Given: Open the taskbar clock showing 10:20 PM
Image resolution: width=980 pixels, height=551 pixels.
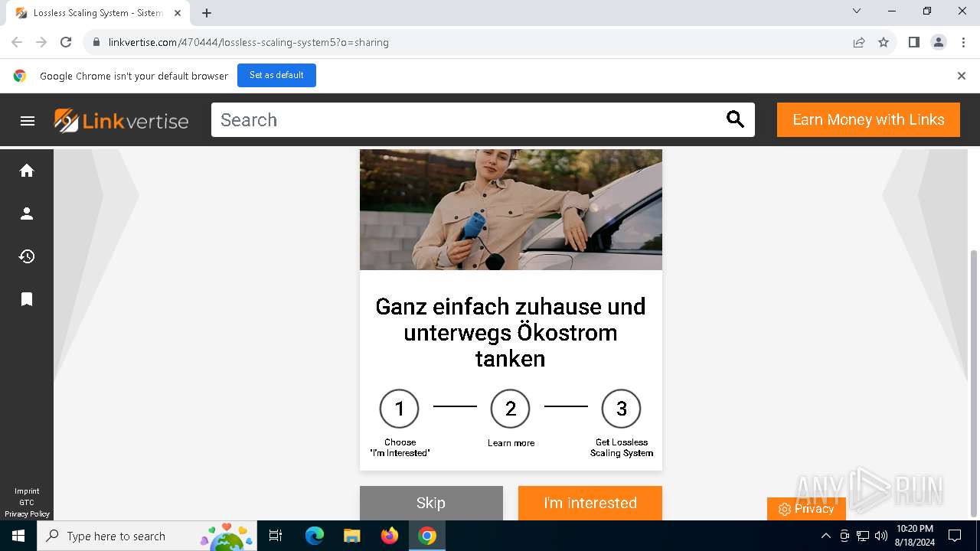Looking at the screenshot, I should click(914, 536).
